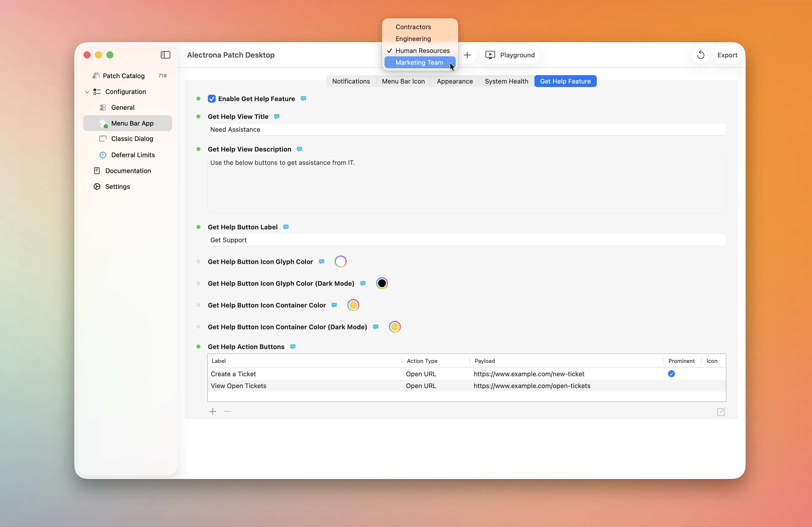Click the new-ticket URL payload cell
The image size is (812, 527).
pyautogui.click(x=529, y=374)
